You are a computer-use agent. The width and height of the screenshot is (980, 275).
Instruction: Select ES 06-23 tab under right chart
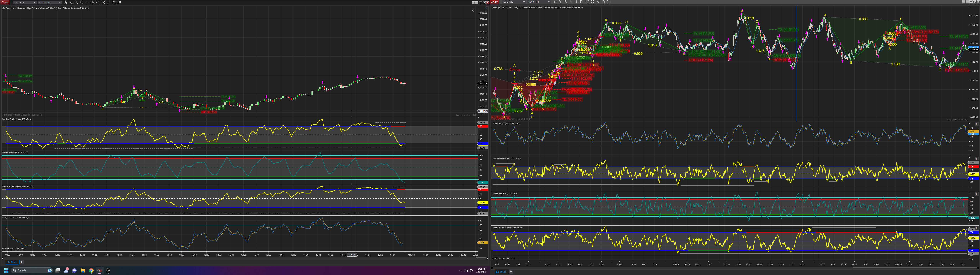click(501, 272)
